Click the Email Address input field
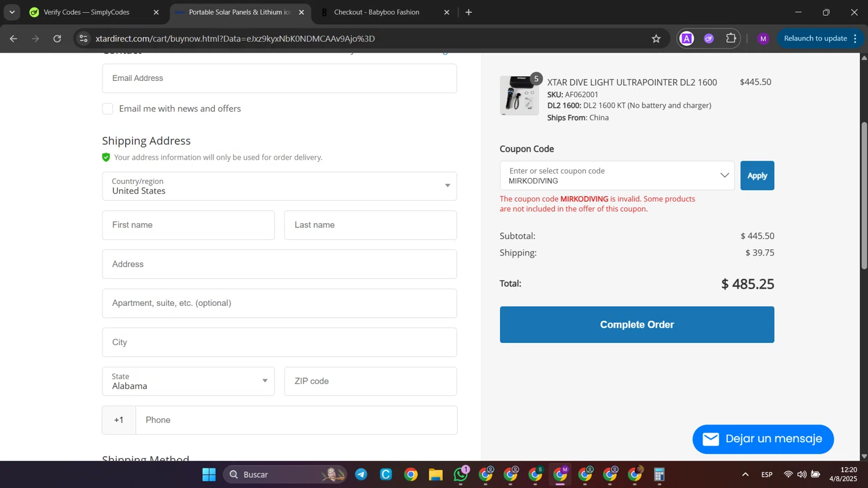Screen dimensions: 868x488 click(279, 79)
